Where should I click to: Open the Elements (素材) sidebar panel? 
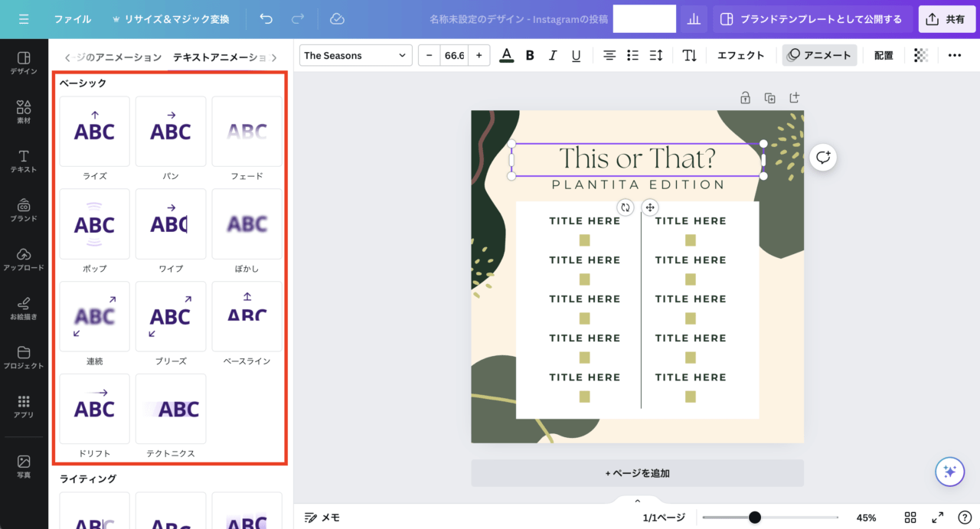(24, 113)
